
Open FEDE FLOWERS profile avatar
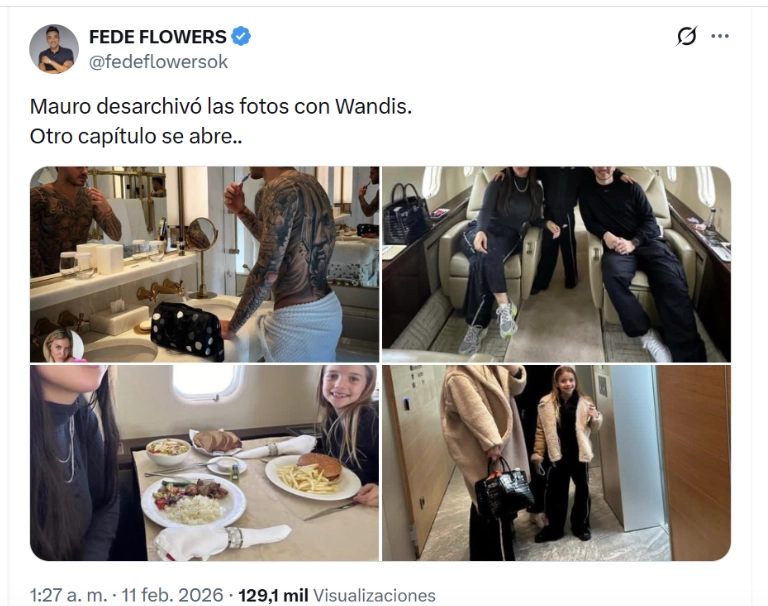click(54, 48)
